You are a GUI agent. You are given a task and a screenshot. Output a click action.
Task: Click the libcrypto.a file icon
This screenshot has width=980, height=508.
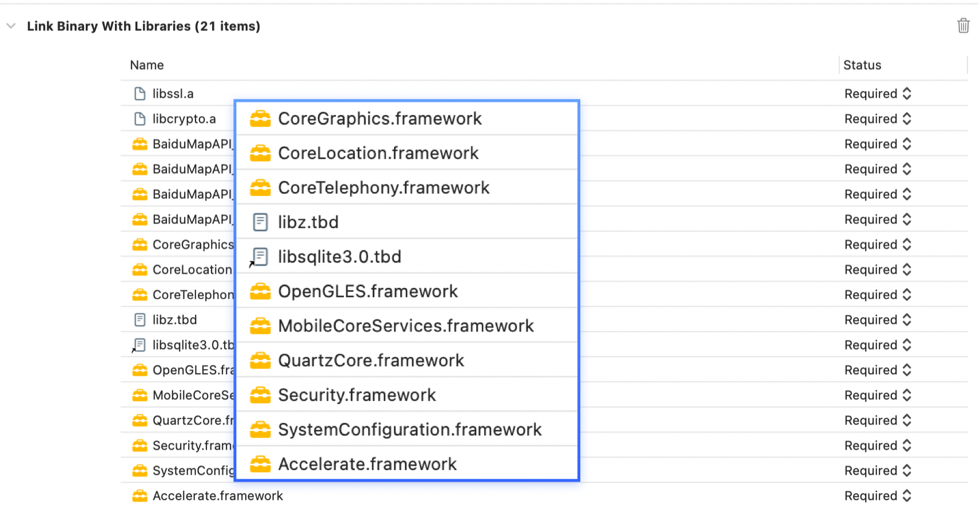[140, 119]
